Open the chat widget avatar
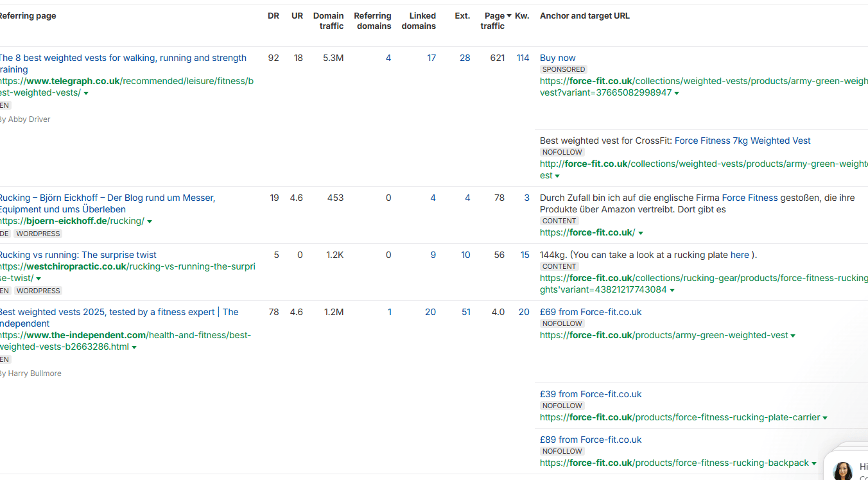This screenshot has height=480, width=868. [x=842, y=470]
